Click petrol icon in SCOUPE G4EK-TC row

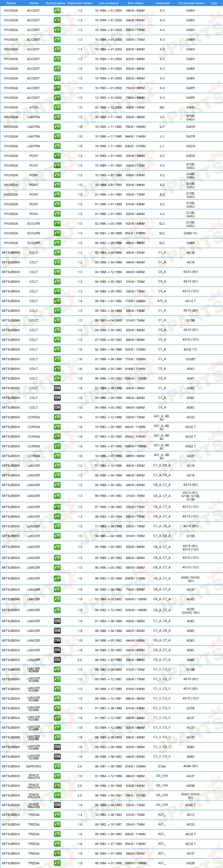pos(57,233)
